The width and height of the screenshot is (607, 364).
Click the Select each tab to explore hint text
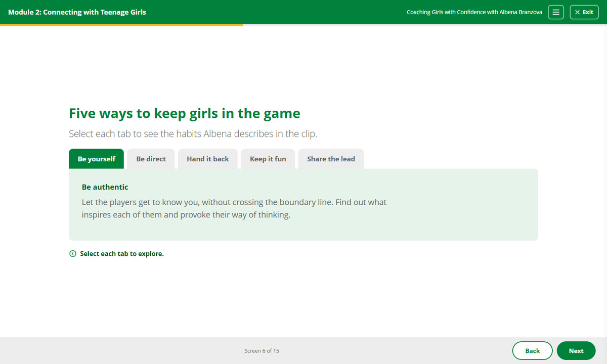(x=122, y=254)
